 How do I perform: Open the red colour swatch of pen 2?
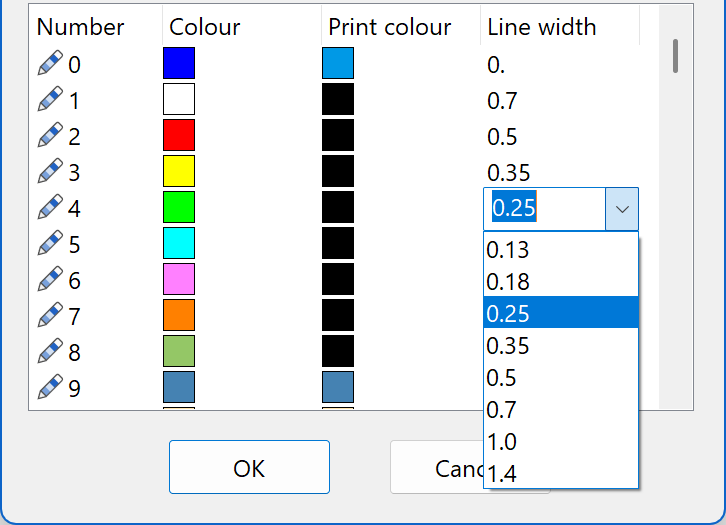pyautogui.click(x=179, y=135)
